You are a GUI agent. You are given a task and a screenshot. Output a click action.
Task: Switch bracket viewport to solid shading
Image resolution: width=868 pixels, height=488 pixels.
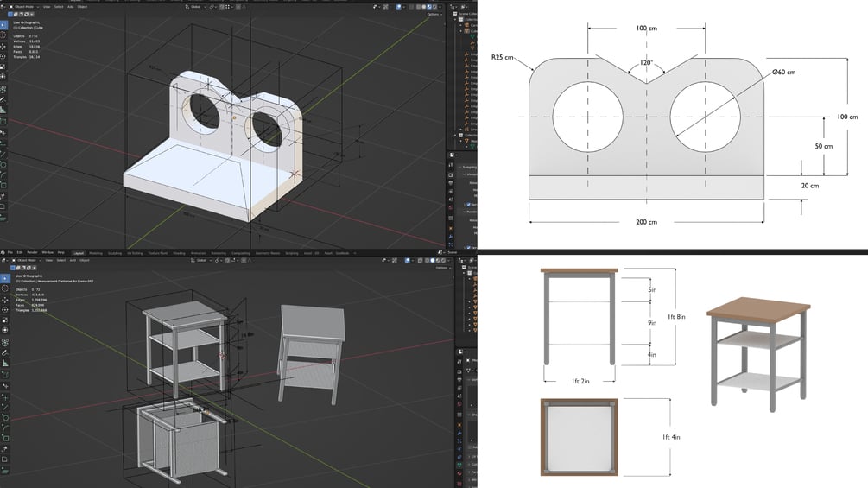[423, 7]
